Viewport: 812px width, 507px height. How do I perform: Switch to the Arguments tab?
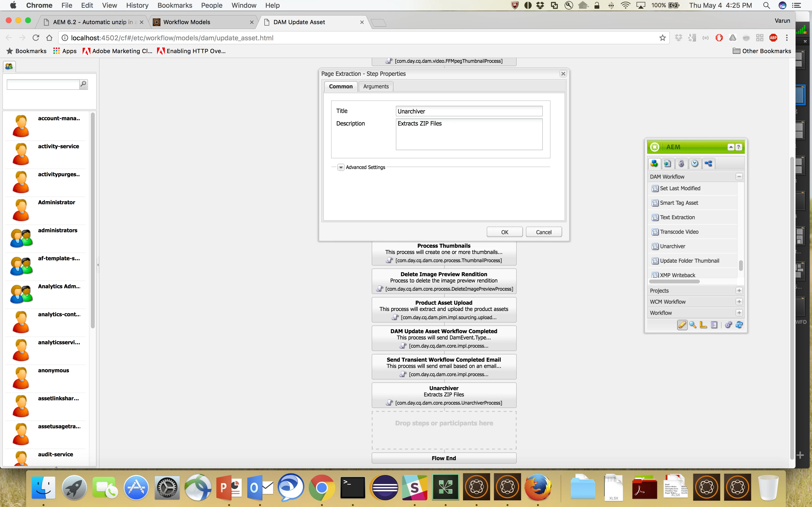tap(376, 86)
